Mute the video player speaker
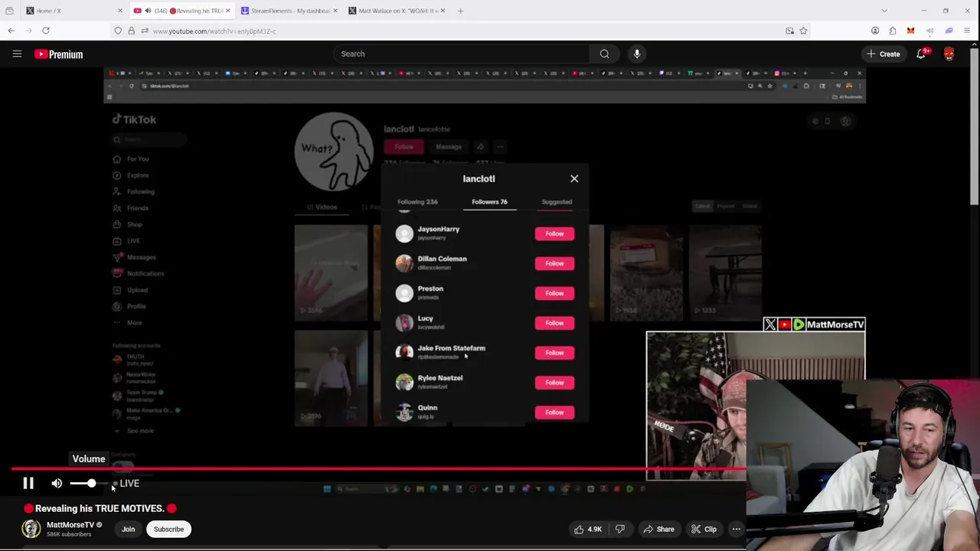Image resolution: width=980 pixels, height=551 pixels. 57,483
